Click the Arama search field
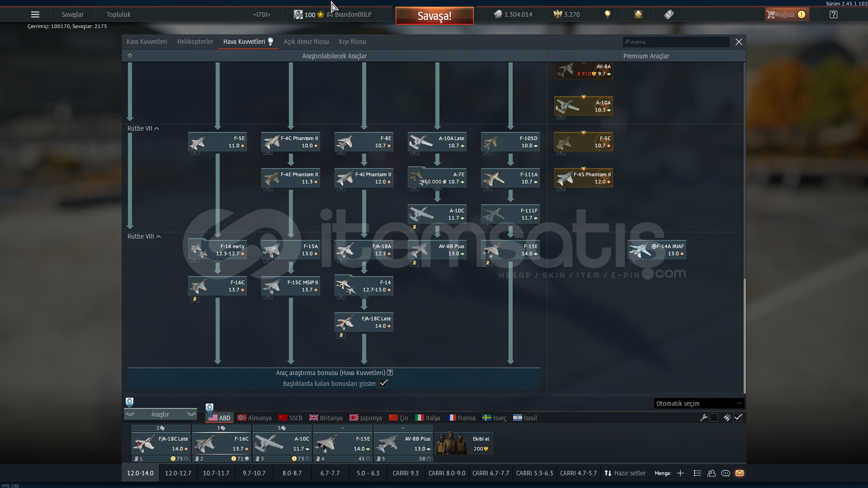 (x=676, y=42)
